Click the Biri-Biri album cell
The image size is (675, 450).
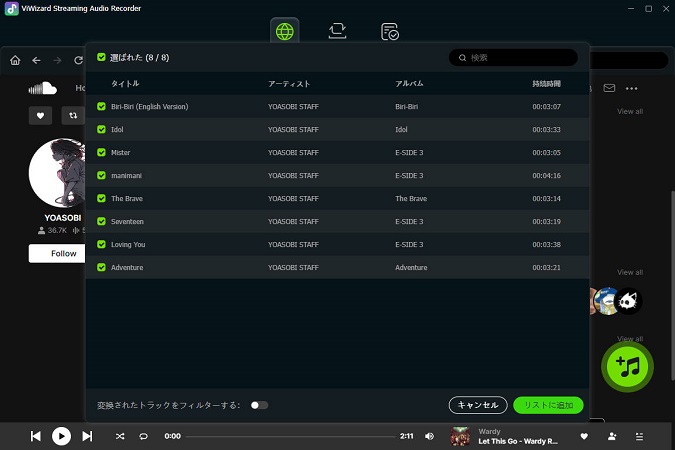[x=406, y=106]
